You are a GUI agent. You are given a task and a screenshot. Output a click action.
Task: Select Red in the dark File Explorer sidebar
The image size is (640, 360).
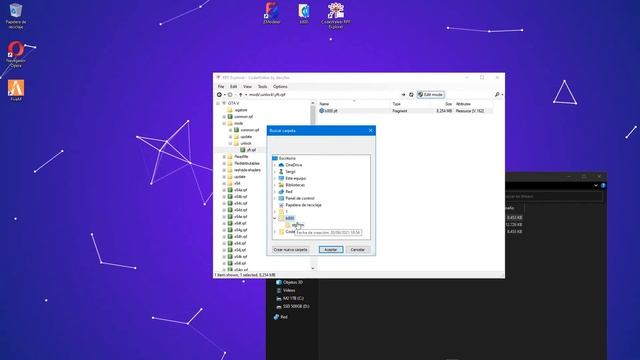284,317
